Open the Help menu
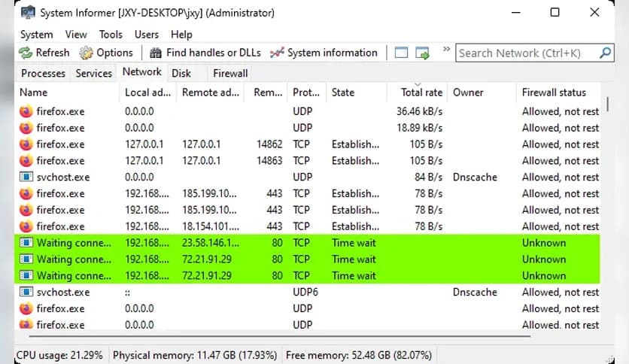The height and width of the screenshot is (364, 629). (x=181, y=35)
